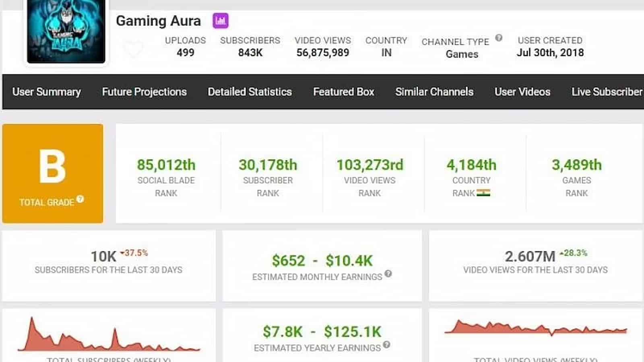Open Future Projections tab
This screenshot has height=362, width=644.
(144, 92)
